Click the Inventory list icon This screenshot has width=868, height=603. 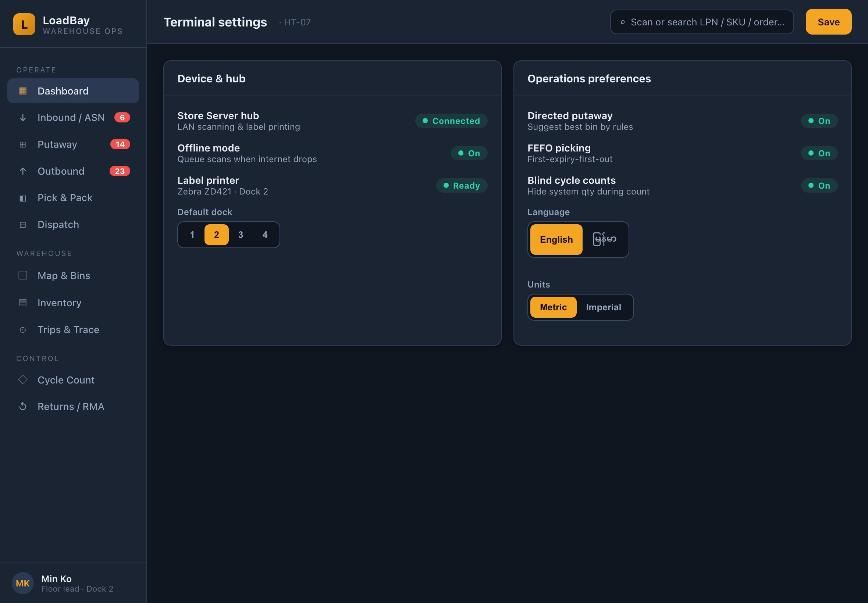click(x=23, y=303)
